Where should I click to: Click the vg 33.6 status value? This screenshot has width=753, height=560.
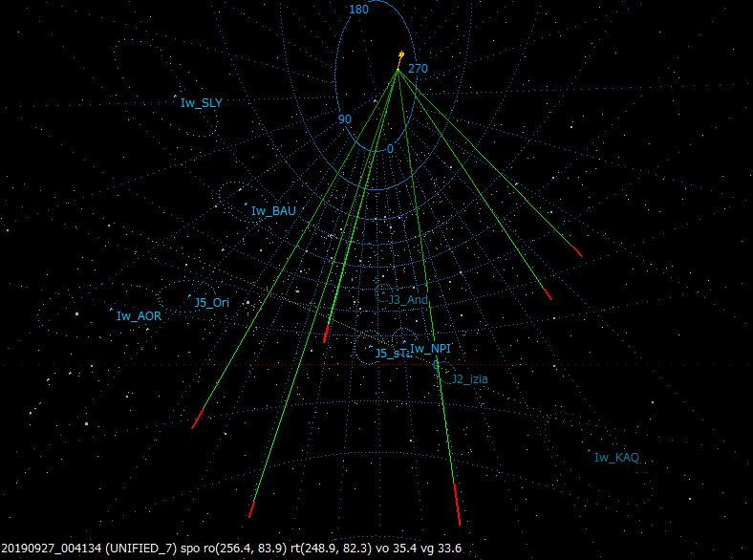click(x=441, y=549)
